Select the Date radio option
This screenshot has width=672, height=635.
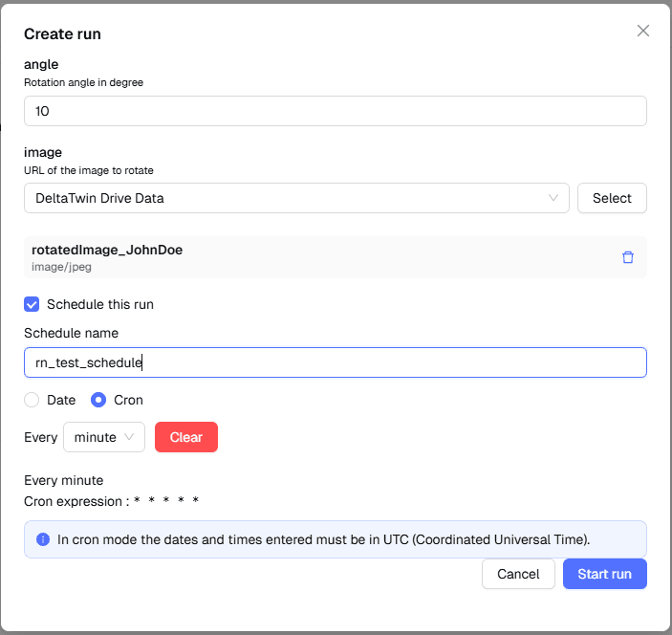[32, 400]
